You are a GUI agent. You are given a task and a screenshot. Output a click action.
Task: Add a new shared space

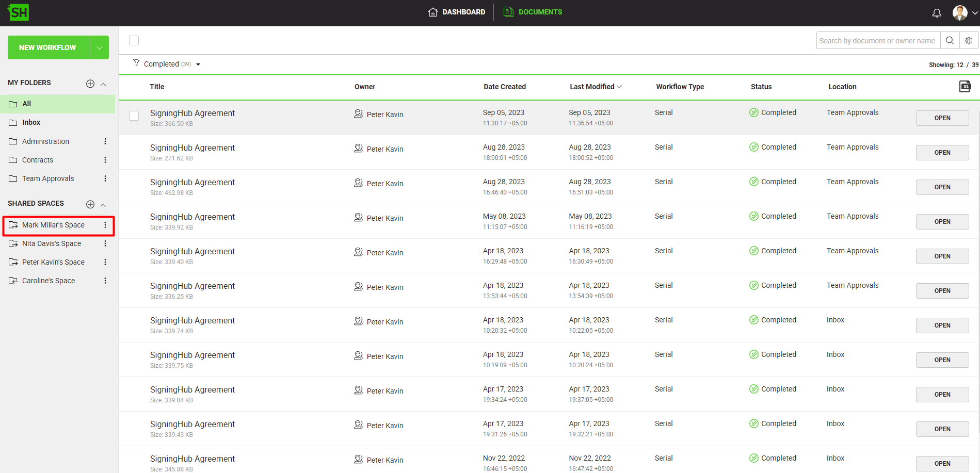pos(90,204)
